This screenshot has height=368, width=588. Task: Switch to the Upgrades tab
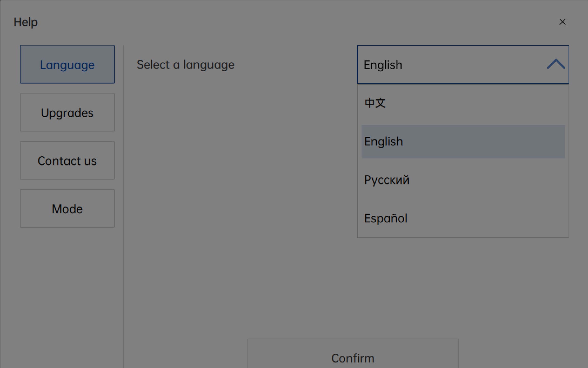(x=67, y=112)
